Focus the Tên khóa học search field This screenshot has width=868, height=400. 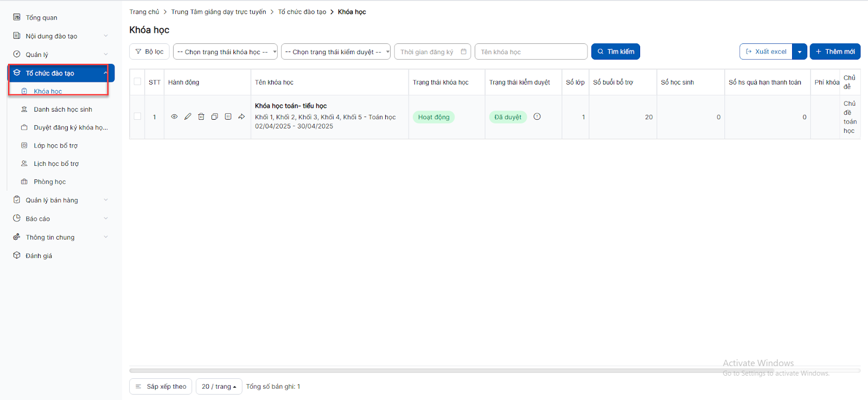531,51
